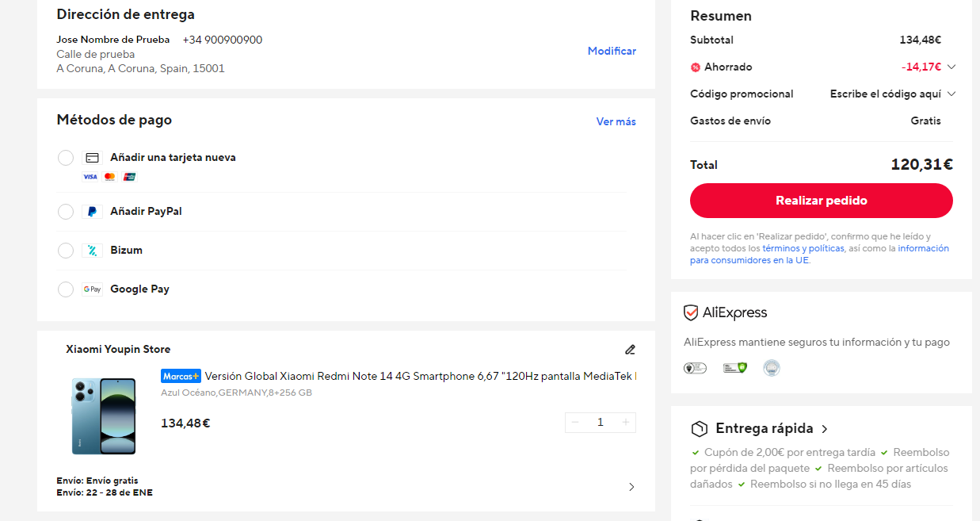
Task: Click the Google Pay payment label
Action: pyautogui.click(x=139, y=289)
